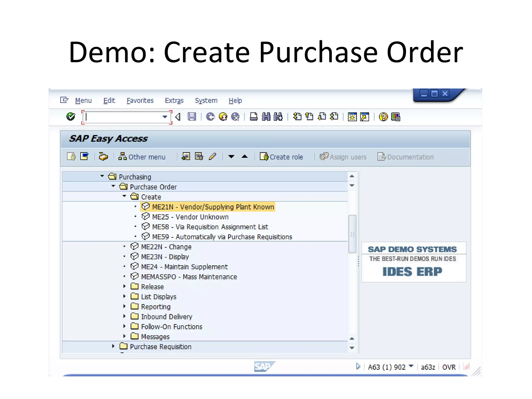This screenshot has height=399, width=532.
Task: Select ME24 - Maintain Supplement
Action: (179, 267)
